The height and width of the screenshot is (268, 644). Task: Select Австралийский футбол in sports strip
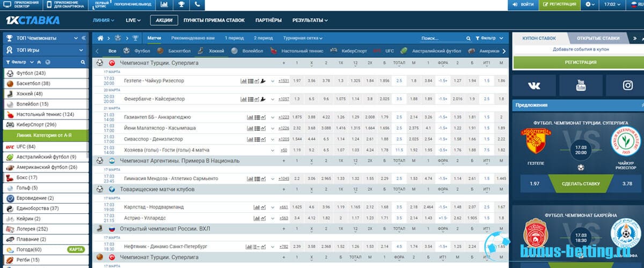pyautogui.click(x=431, y=51)
